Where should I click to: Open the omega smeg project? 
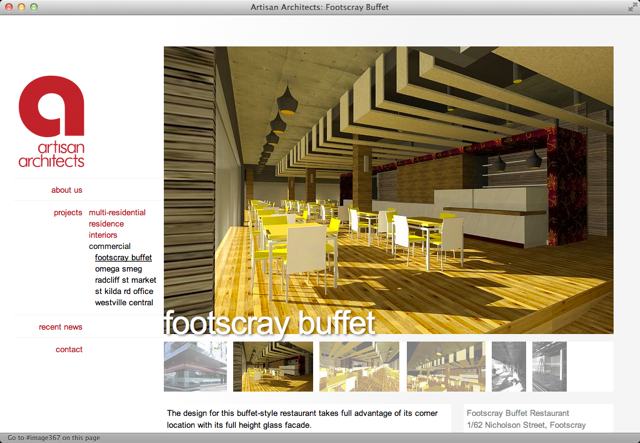tap(118, 269)
